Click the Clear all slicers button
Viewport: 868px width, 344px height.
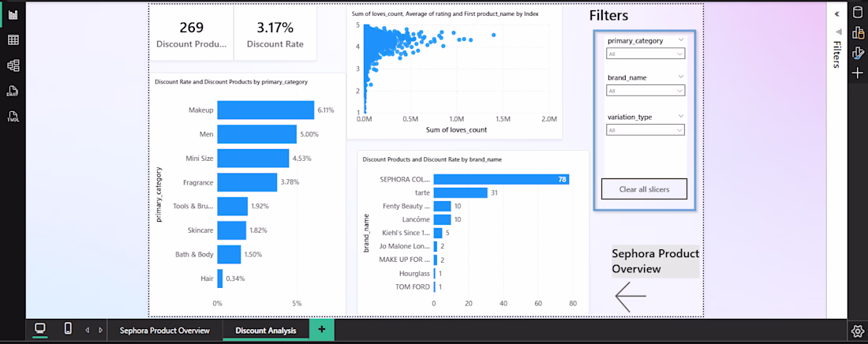pos(645,189)
